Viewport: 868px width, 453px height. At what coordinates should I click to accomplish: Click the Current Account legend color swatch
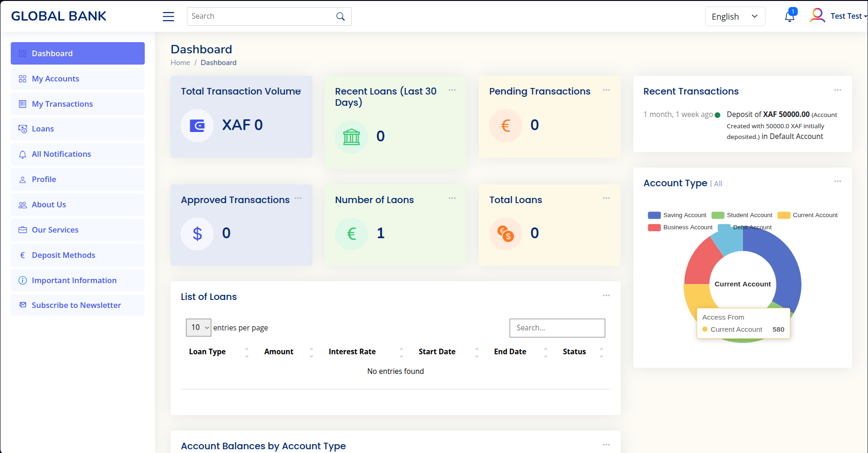click(784, 215)
